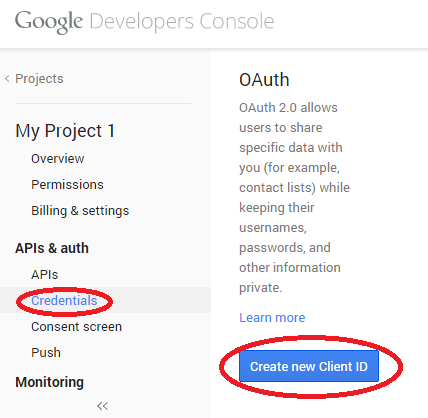428x418 pixels.
Task: Click the back chevron beside Projects
Action: click(7, 79)
